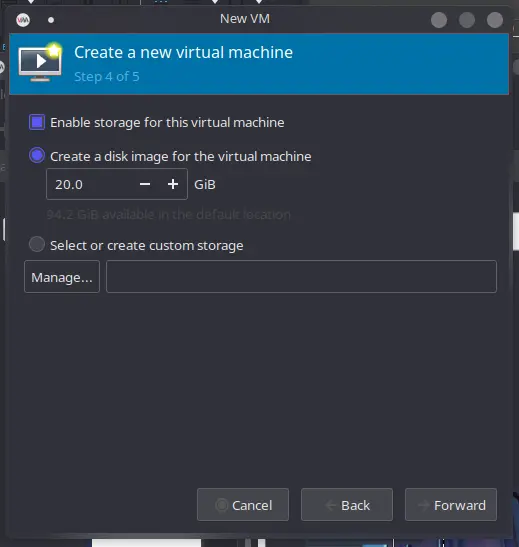The image size is (519, 547).
Task: Click the cancel icon on the Cancel button
Action: pyautogui.click(x=221, y=505)
